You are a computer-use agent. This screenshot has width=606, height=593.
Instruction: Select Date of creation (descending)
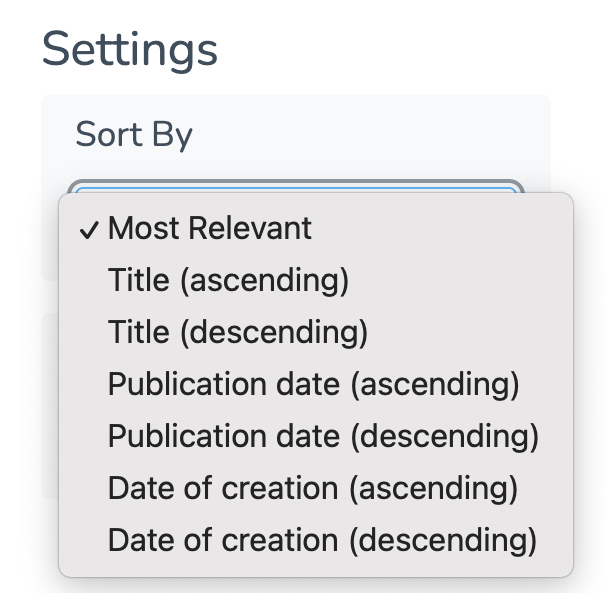tap(322, 541)
